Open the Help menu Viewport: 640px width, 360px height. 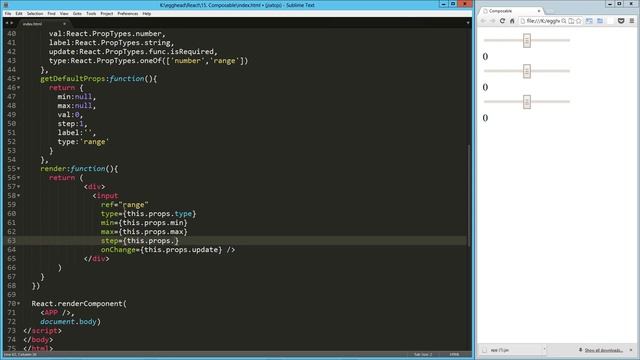(x=147, y=13)
